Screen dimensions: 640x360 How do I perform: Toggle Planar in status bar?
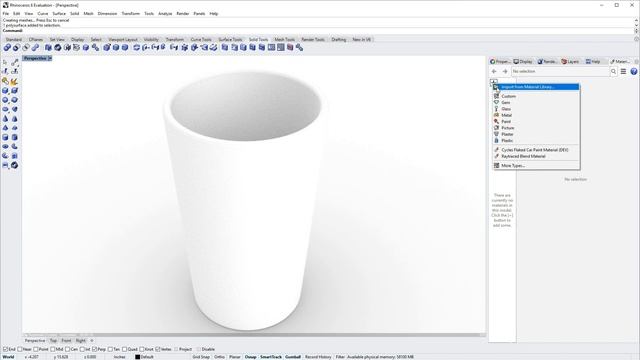pos(235,357)
